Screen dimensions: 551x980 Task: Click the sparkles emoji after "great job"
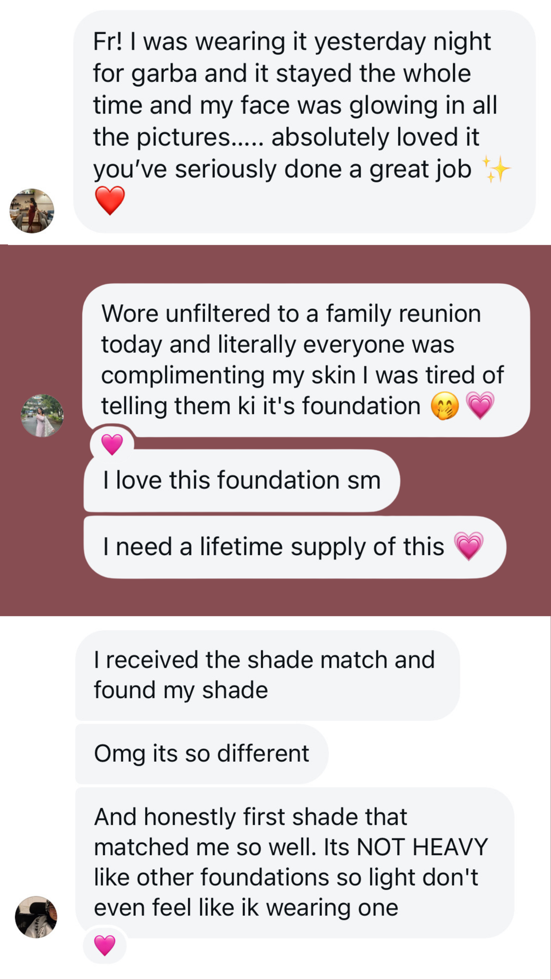(495, 169)
